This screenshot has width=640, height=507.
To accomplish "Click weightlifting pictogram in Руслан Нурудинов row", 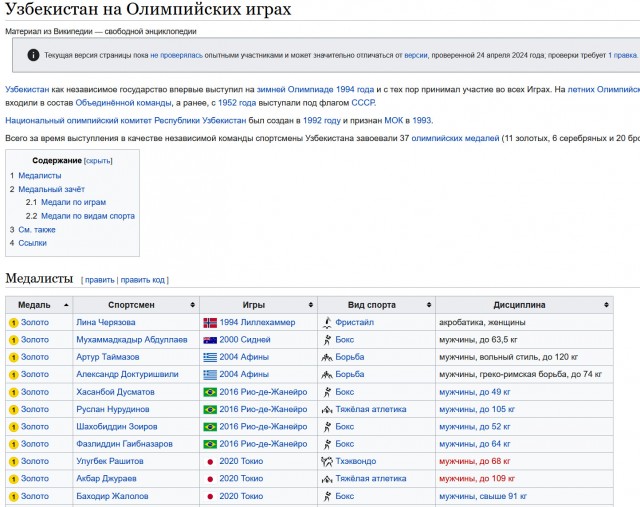I will point(327,410).
